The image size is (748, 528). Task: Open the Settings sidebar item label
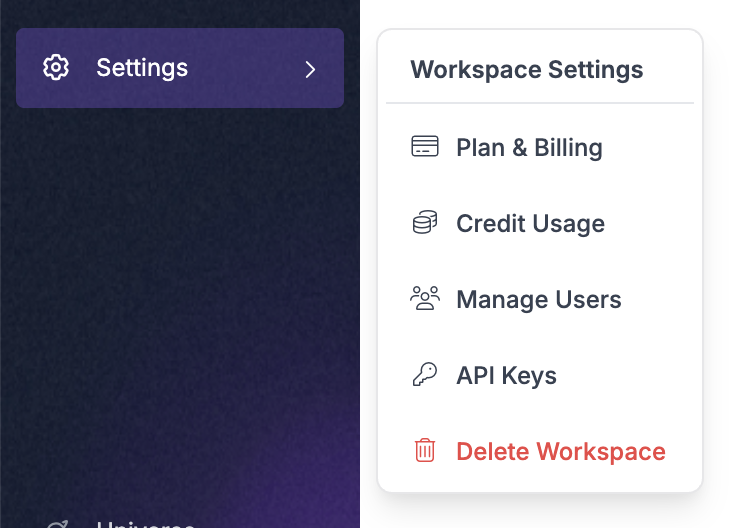[x=142, y=68]
